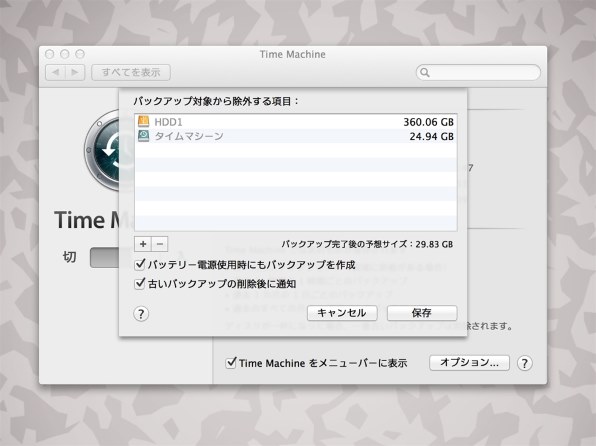
Task: Click the バックアップ完了後の予想サイズ: 29.83 GB text
Action: (367, 244)
